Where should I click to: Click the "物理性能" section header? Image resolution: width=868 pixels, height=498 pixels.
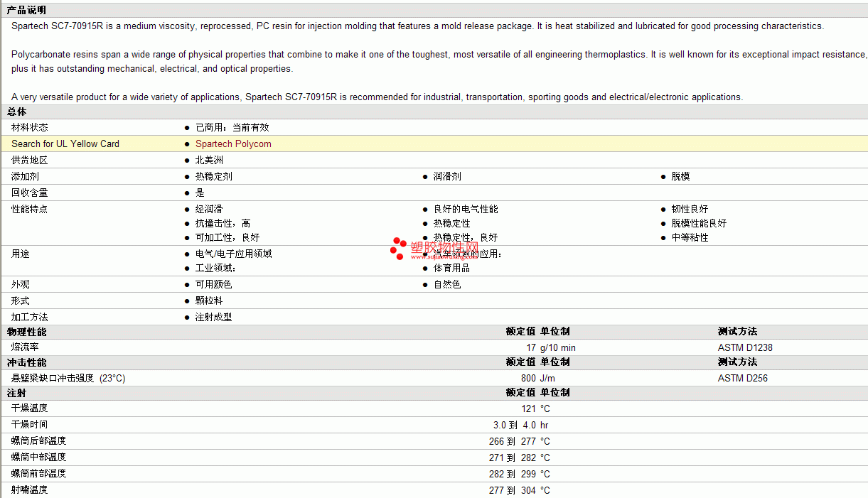click(x=26, y=332)
